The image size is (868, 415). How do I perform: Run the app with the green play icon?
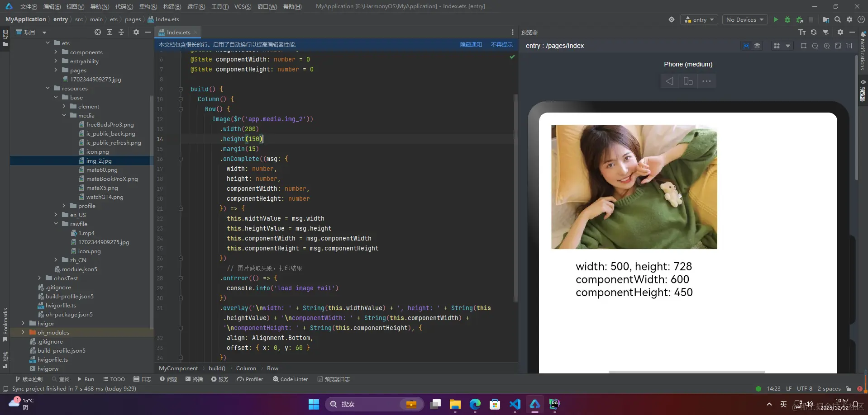776,19
